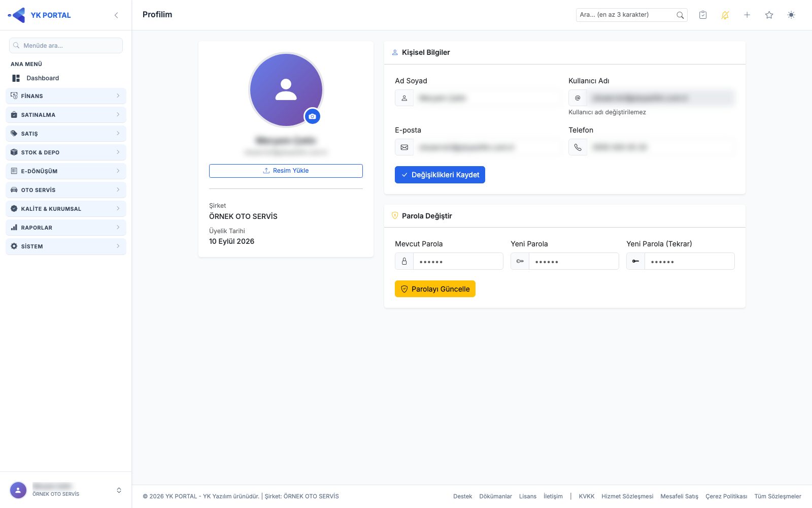Open the clipboard tasks icon in the header
The width and height of the screenshot is (812, 508).
703,15
